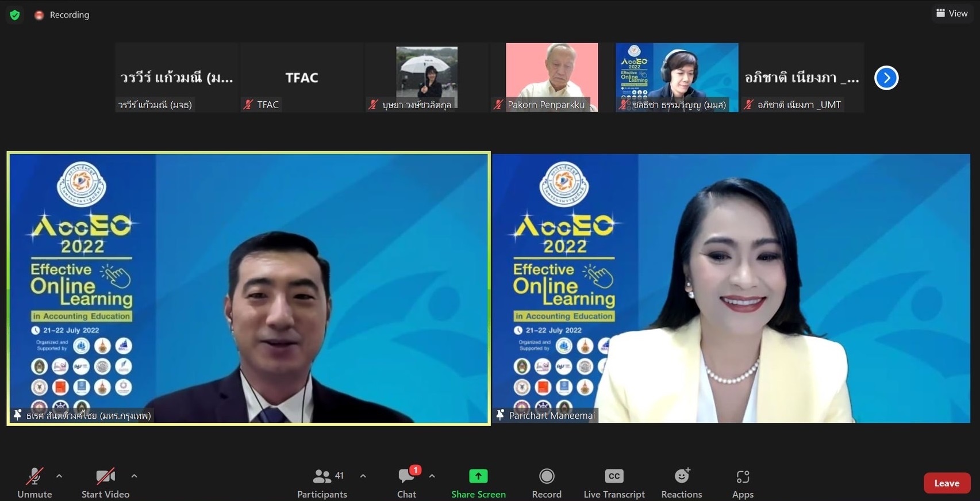Screen dimensions: 980x501
Task: Enable Live Transcript CC
Action: (x=614, y=483)
